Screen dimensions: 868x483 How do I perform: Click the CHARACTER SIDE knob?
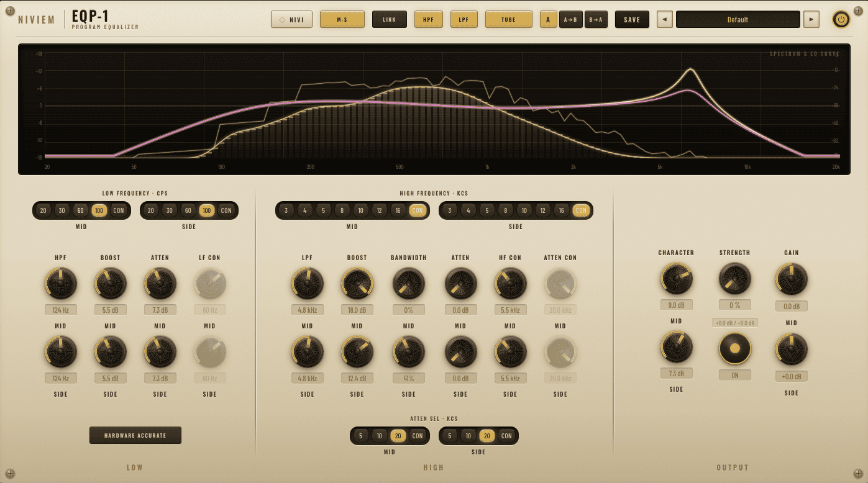point(677,346)
